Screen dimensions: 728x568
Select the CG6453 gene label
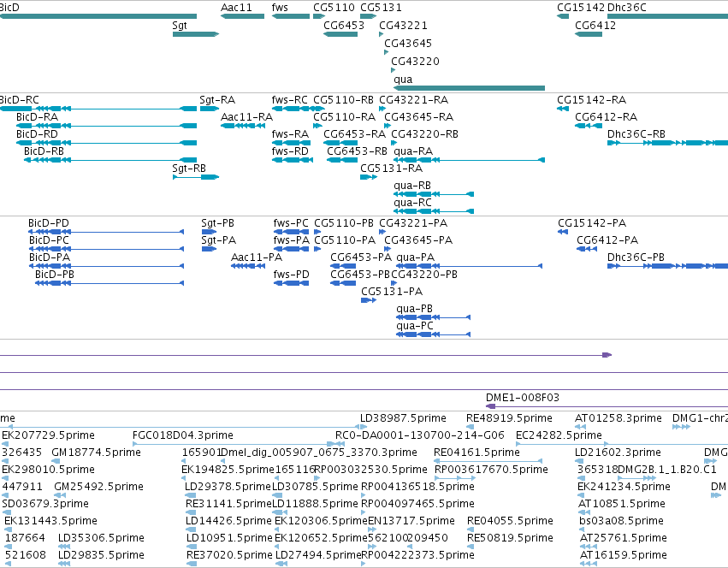pos(344,26)
